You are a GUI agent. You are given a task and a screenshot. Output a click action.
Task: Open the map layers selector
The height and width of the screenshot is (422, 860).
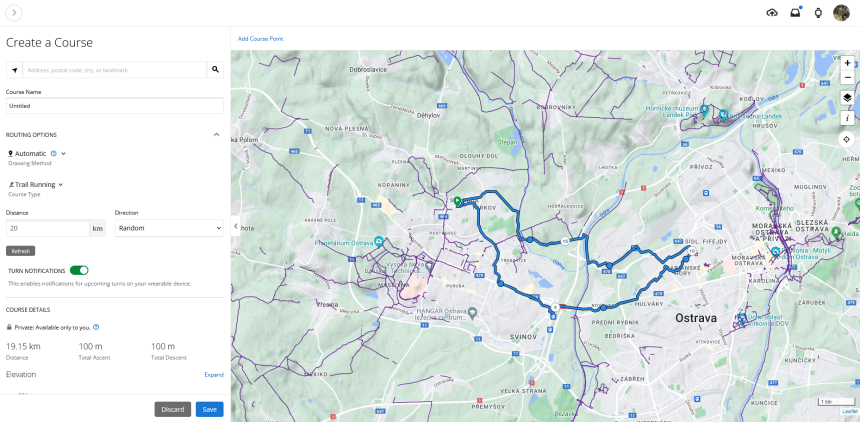click(847, 98)
